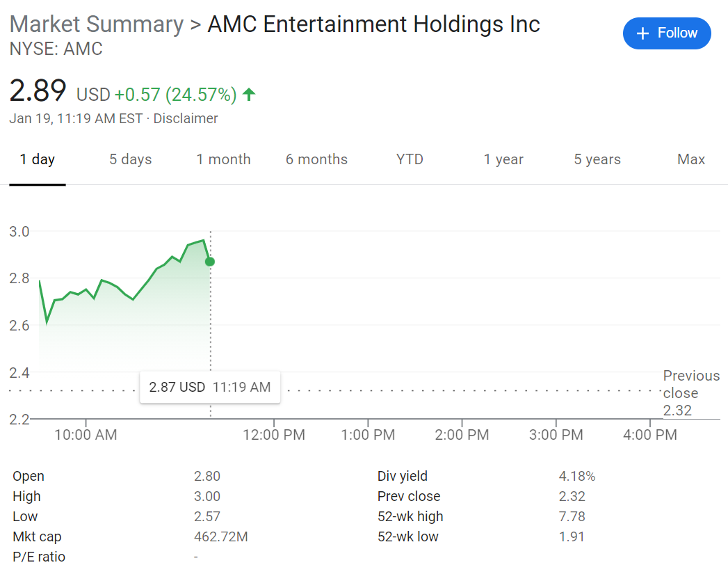Viewport: 728px width, 581px height.
Task: Click the Market Summary breadcrumb
Action: point(97,24)
